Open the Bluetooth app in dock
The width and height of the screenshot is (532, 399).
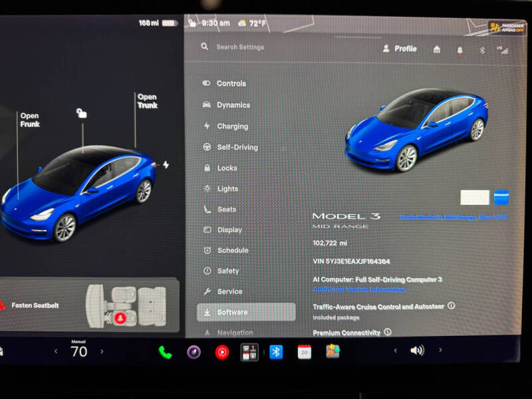pos(276,352)
